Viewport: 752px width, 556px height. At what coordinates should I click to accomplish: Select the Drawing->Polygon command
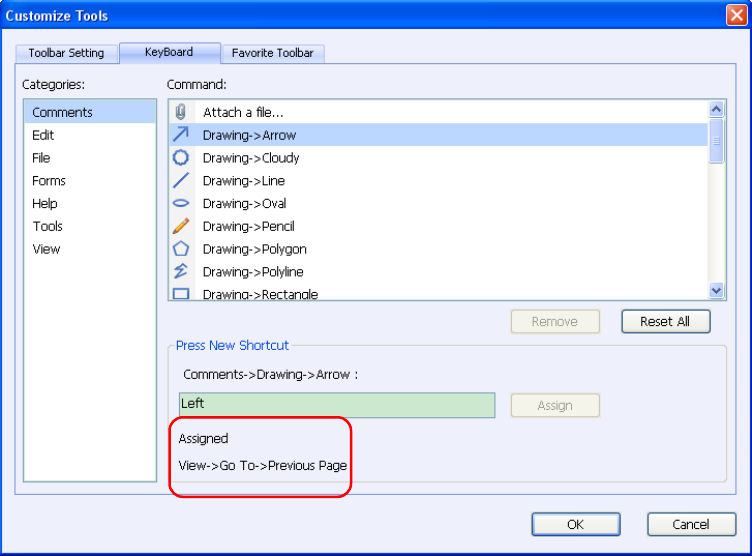[x=438, y=248]
